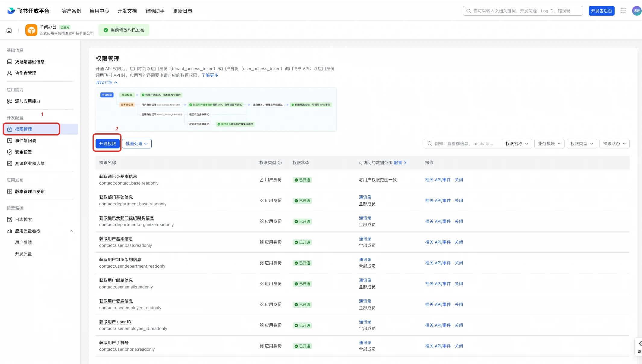The width and height of the screenshot is (642, 364).
Task: Click the Feishu Open Platform logo
Action: click(x=28, y=11)
